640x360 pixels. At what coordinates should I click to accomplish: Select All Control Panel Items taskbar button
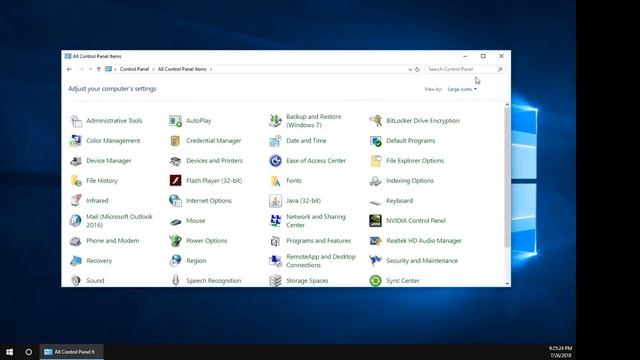tap(72, 352)
